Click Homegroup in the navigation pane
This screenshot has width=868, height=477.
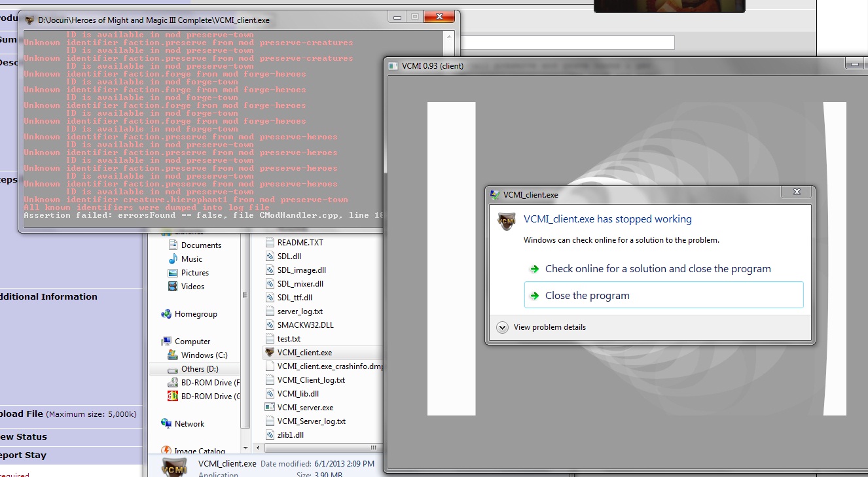(195, 314)
